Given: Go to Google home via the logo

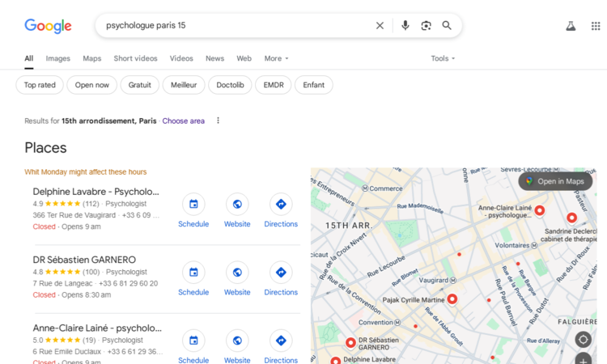Looking at the screenshot, I should tap(48, 26).
